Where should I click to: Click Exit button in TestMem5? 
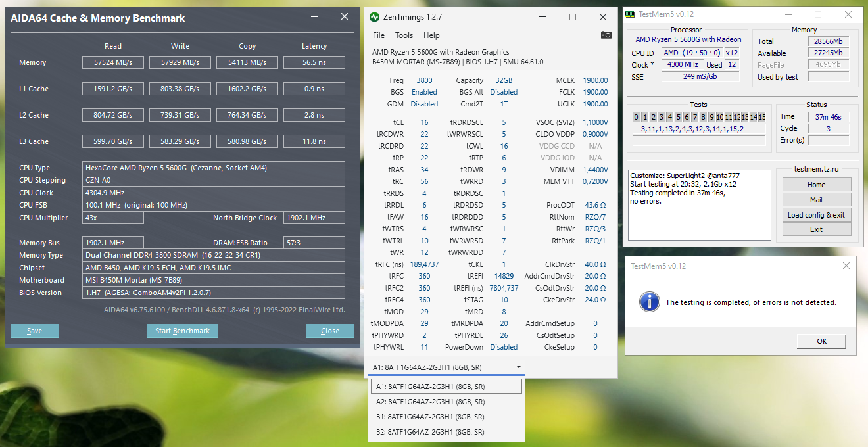(817, 229)
